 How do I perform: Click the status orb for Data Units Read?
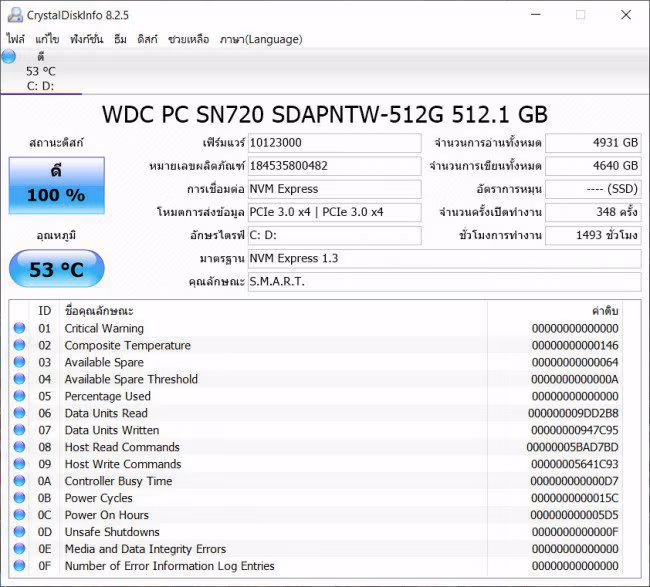(x=19, y=413)
